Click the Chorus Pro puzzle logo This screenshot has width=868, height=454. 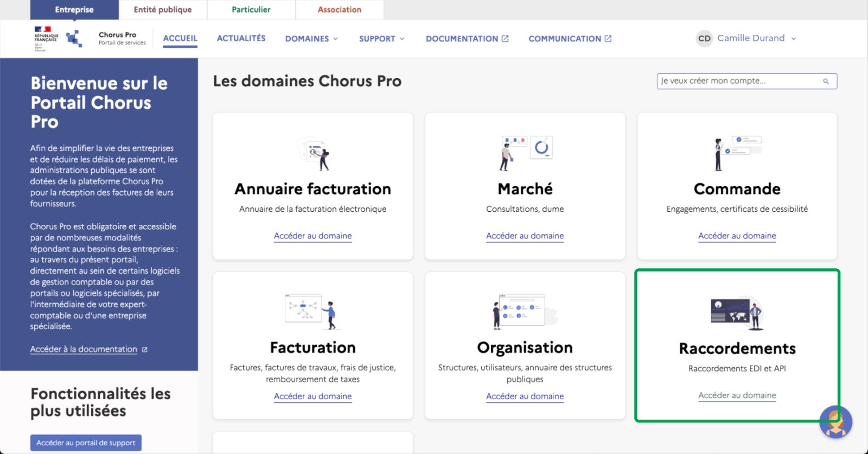point(74,39)
